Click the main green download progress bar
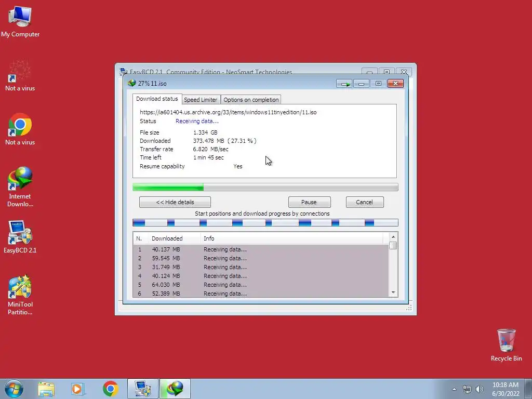The width and height of the screenshot is (532, 399). pyautogui.click(x=265, y=187)
